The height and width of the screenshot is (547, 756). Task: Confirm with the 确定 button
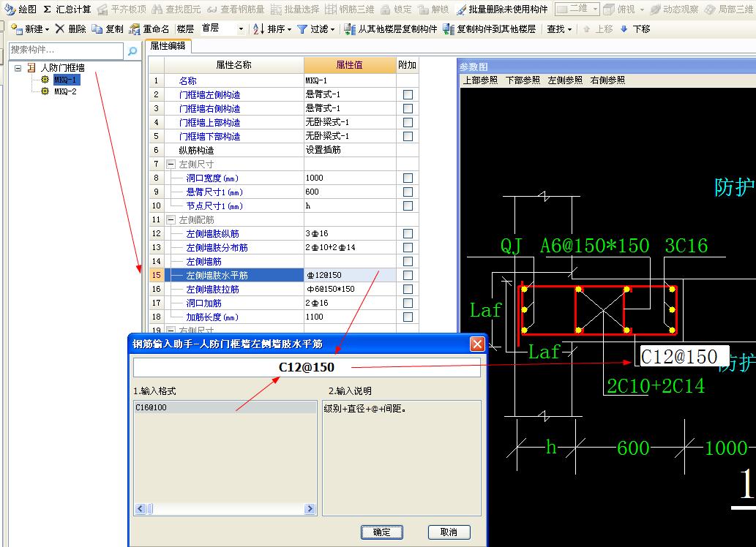382,532
